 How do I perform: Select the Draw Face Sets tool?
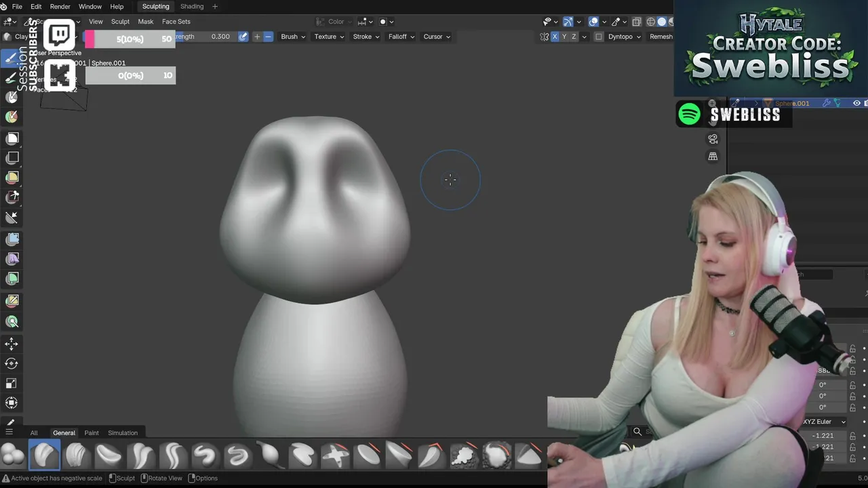(x=12, y=117)
